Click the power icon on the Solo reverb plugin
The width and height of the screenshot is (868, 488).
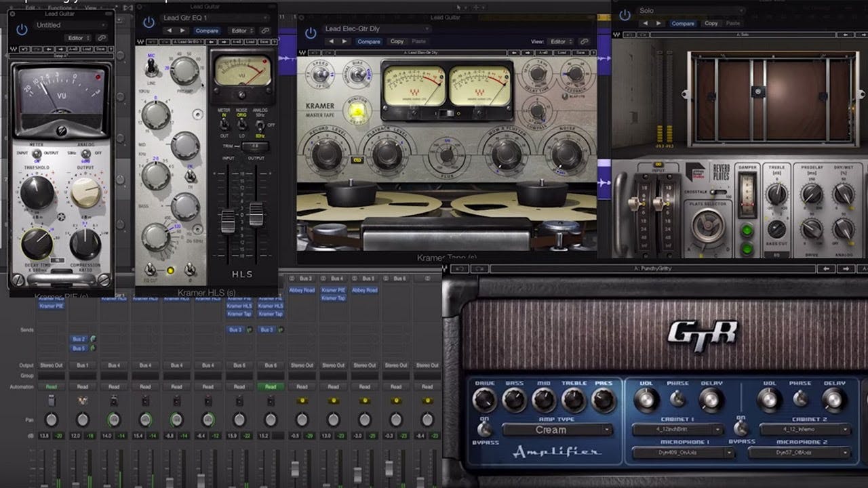click(x=625, y=15)
